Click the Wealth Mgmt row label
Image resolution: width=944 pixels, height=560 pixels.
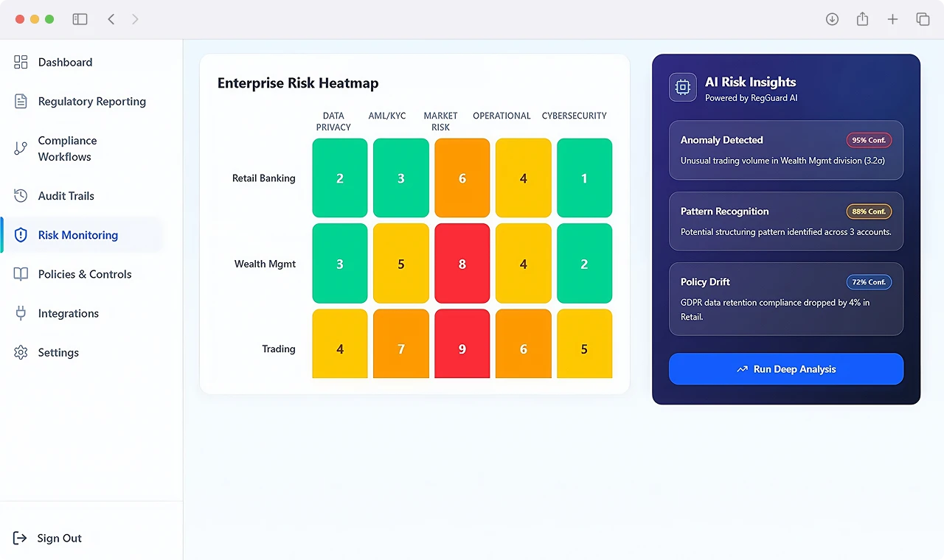(265, 264)
